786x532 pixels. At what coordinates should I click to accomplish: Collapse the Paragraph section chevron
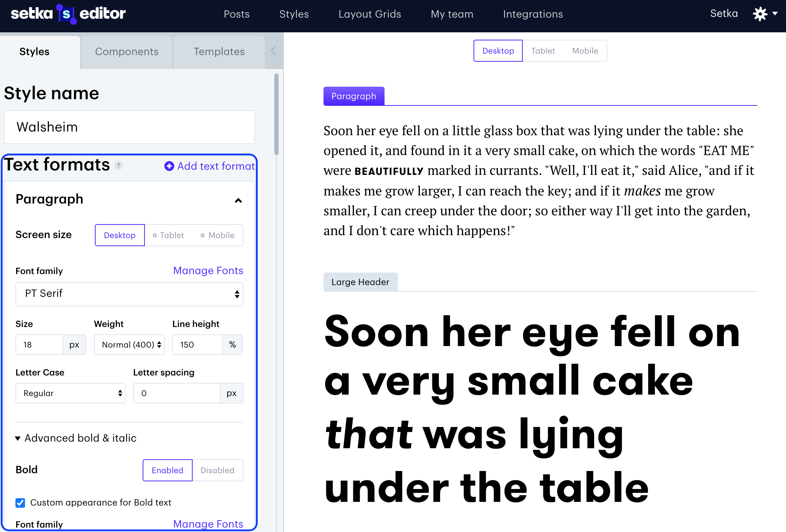(x=238, y=200)
